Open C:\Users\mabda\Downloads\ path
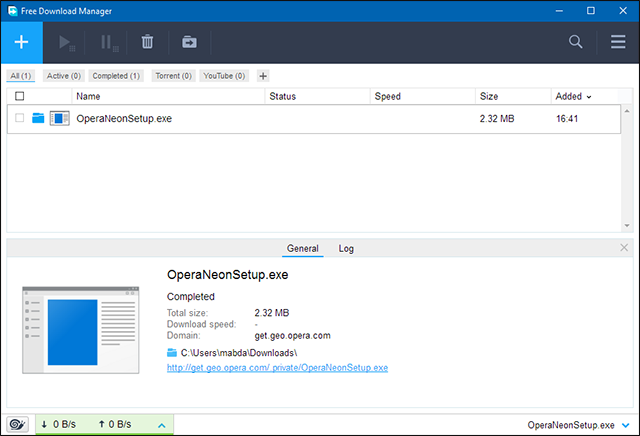The image size is (640, 436). (239, 353)
